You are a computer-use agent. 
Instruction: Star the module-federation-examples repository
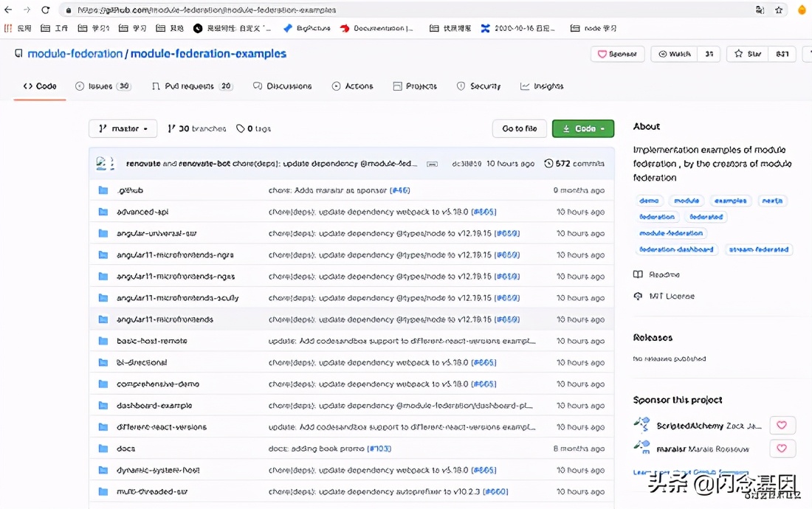tap(748, 54)
